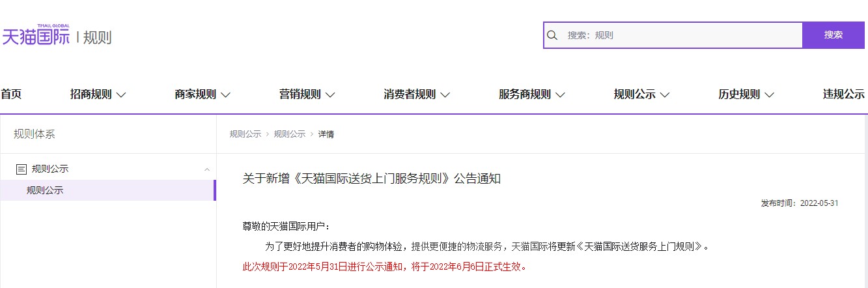Open the 营销规则 menu
The height and width of the screenshot is (288, 868).
pyautogui.click(x=307, y=94)
